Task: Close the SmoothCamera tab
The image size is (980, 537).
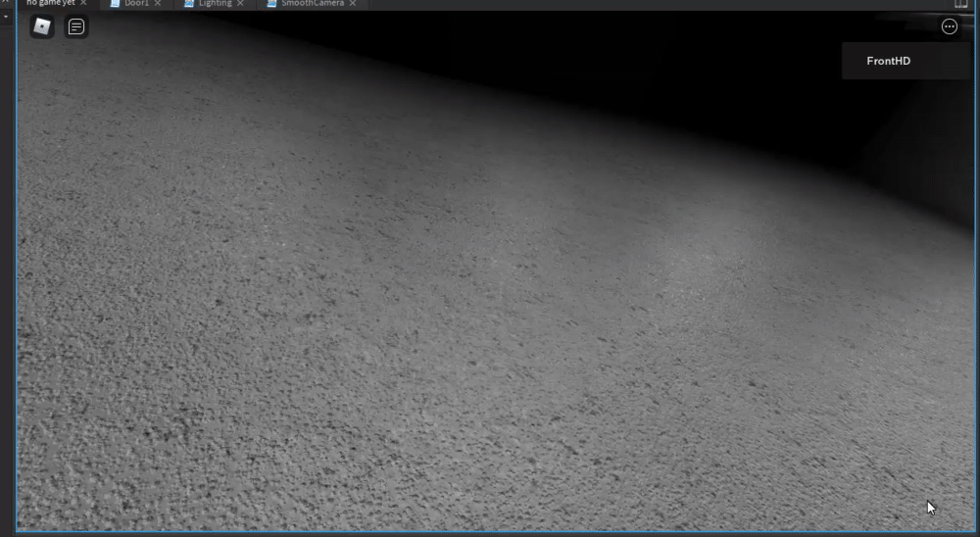Action: [353, 3]
